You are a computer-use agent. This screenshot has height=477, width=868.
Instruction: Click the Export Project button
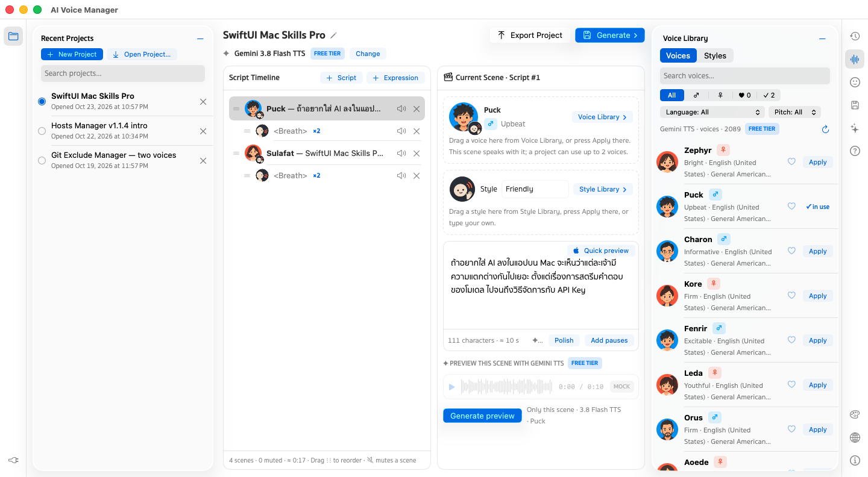(530, 35)
